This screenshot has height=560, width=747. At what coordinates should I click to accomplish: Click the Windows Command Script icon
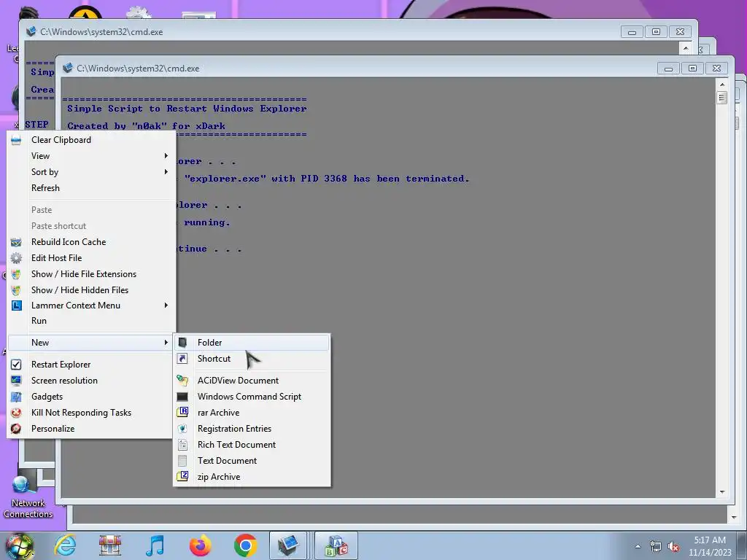pos(182,397)
